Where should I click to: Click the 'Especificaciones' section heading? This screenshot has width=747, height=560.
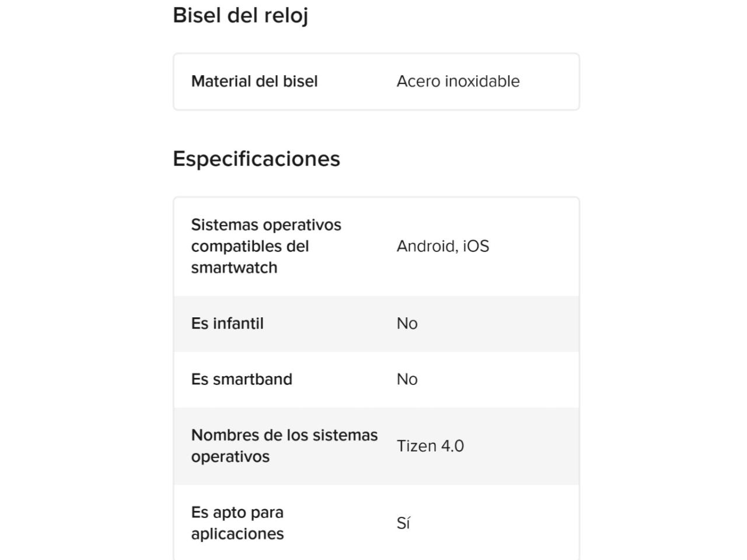tap(256, 159)
